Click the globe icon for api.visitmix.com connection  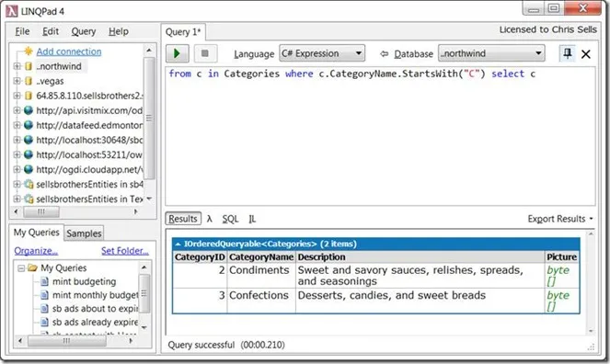point(29,110)
